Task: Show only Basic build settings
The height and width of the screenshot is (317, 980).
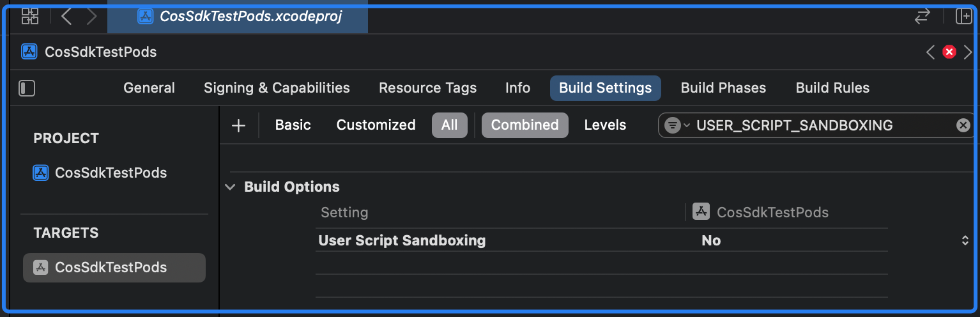Action: point(293,125)
